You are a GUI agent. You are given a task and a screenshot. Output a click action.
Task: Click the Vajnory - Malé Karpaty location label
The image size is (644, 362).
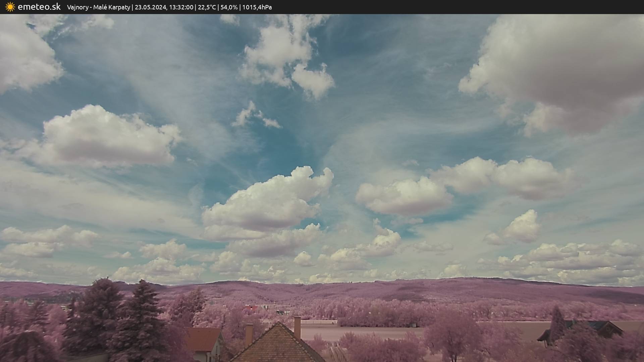click(98, 7)
